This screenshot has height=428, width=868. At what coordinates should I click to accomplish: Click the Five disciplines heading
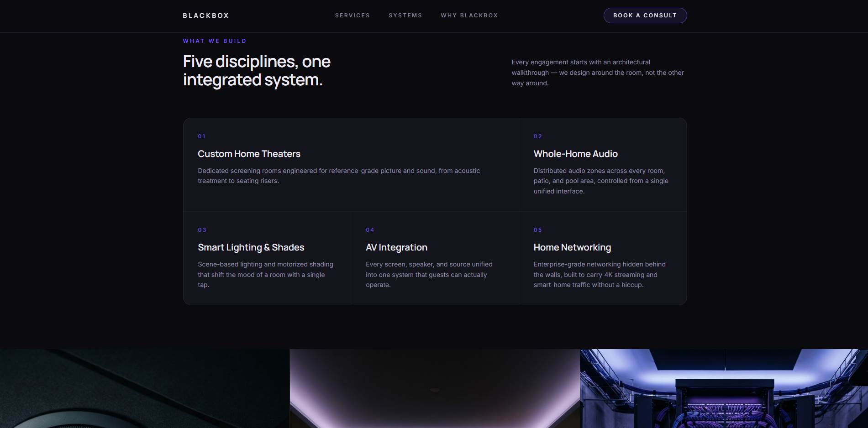257,71
